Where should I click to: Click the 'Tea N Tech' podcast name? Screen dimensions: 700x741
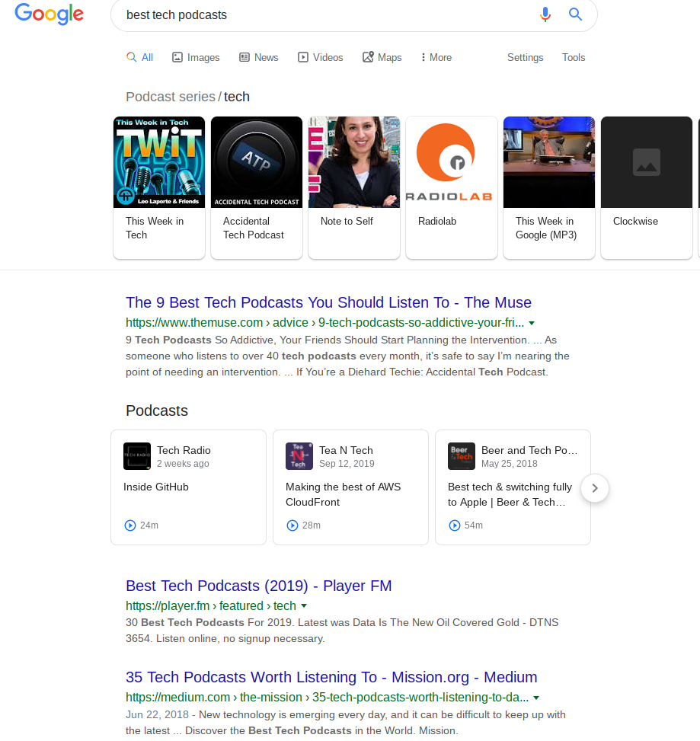click(x=346, y=450)
